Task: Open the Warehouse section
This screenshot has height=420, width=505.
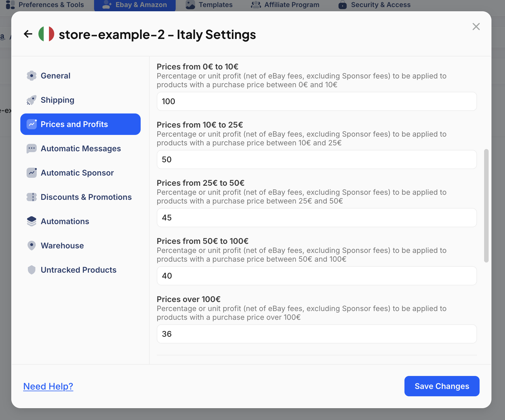Action: coord(80,246)
